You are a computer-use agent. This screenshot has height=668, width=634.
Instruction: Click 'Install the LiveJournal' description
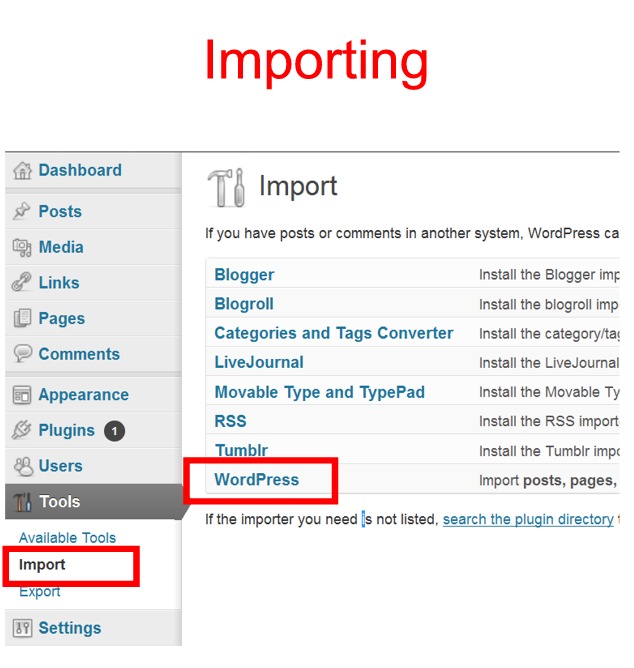pos(549,363)
